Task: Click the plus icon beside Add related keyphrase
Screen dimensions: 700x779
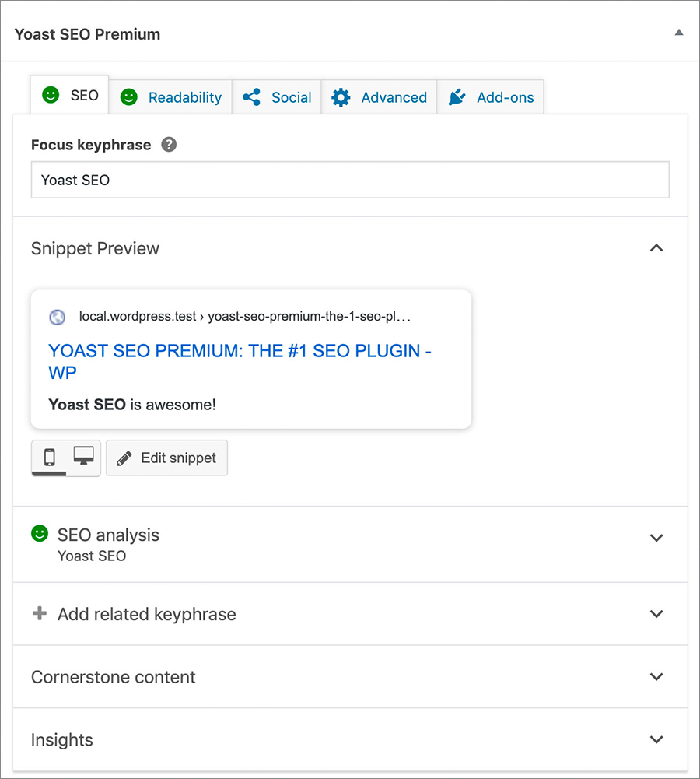Action: point(40,613)
